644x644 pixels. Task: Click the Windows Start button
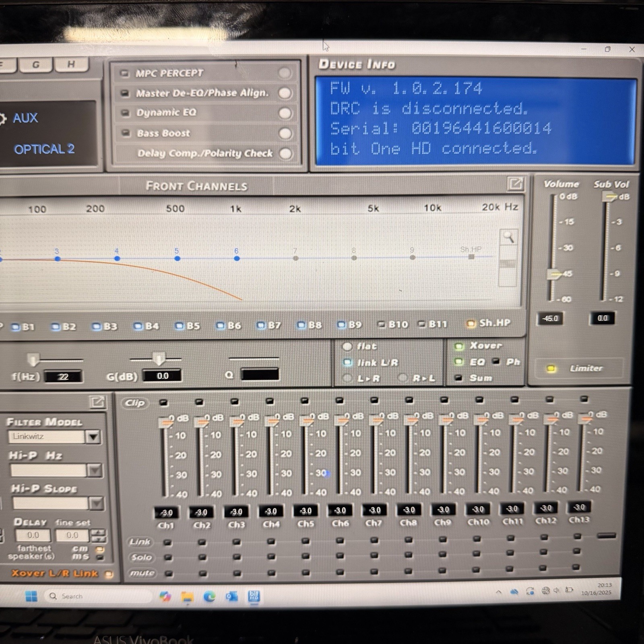pos(31,596)
